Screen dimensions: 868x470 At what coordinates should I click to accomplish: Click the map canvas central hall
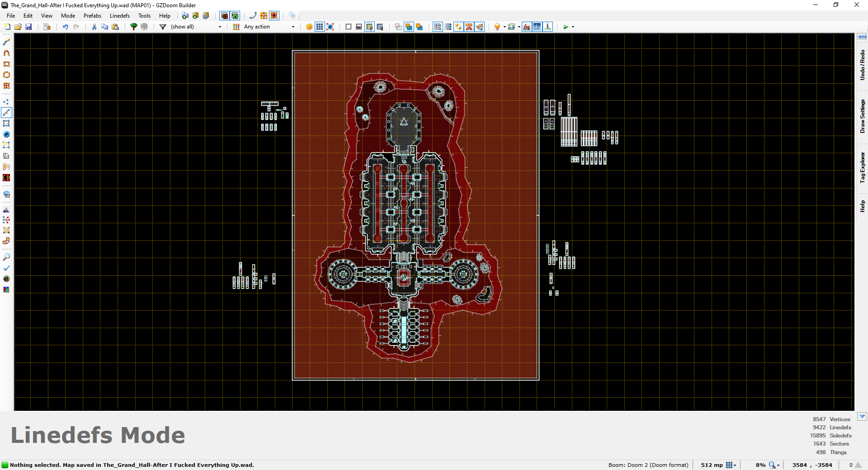404,202
